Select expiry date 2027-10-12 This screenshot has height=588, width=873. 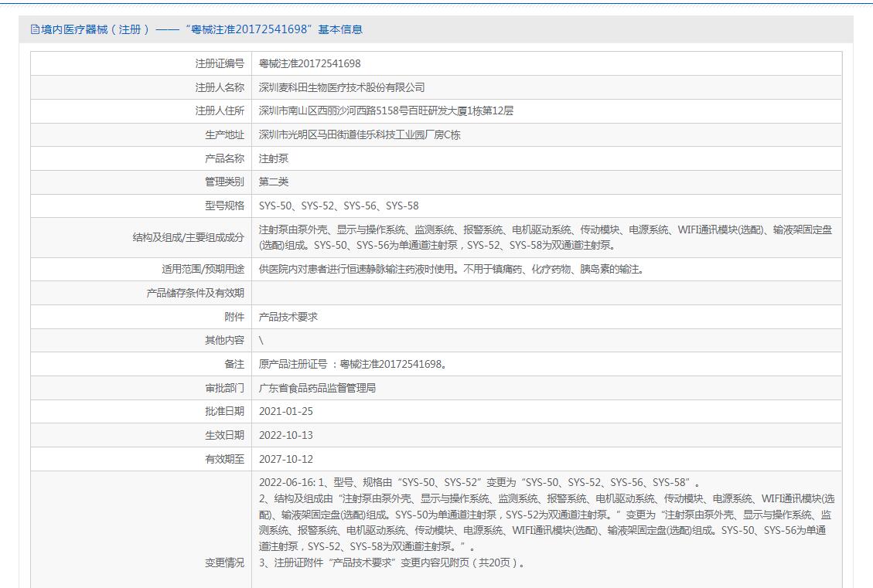coord(285,460)
